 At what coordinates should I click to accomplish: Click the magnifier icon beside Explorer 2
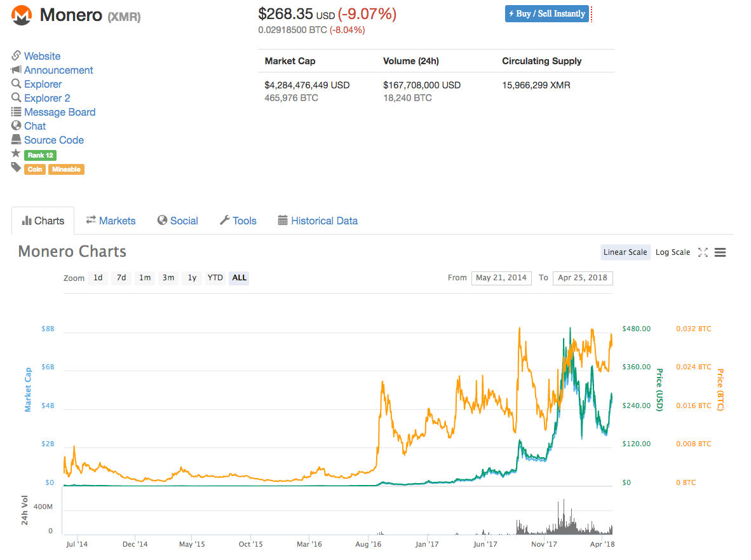(x=17, y=98)
